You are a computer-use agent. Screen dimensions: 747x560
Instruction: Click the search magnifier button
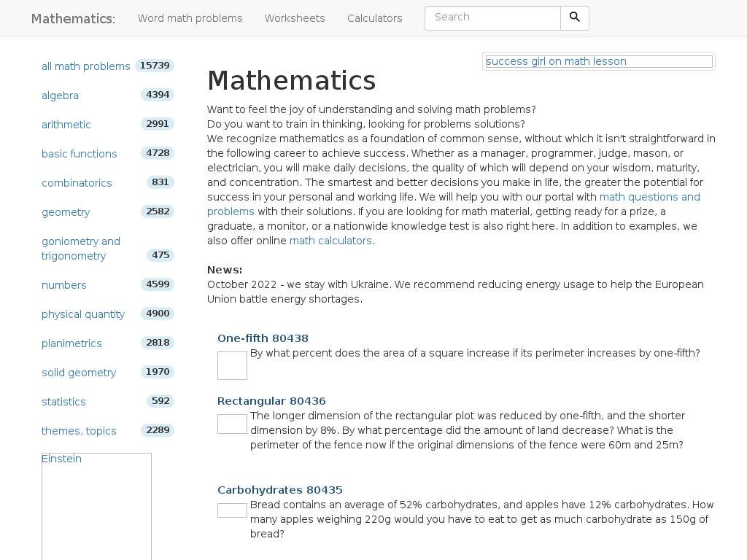pyautogui.click(x=574, y=18)
